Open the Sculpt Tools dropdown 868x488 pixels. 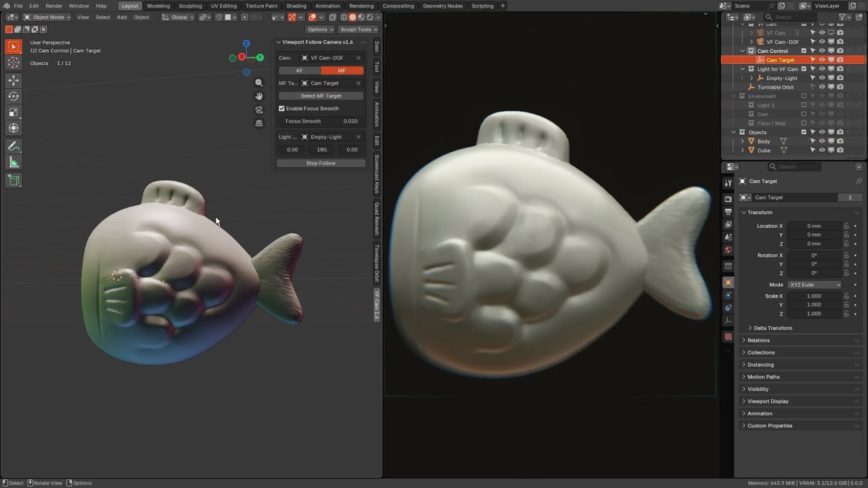359,29
